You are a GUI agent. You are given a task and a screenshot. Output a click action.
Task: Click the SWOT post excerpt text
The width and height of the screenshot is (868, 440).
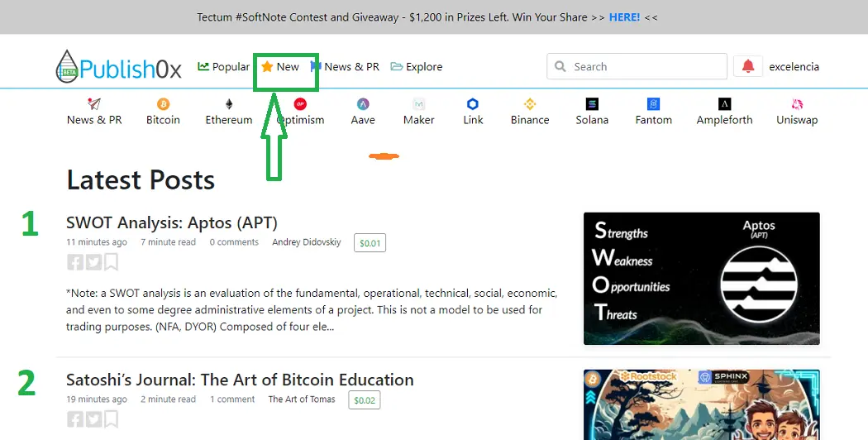[x=312, y=310]
